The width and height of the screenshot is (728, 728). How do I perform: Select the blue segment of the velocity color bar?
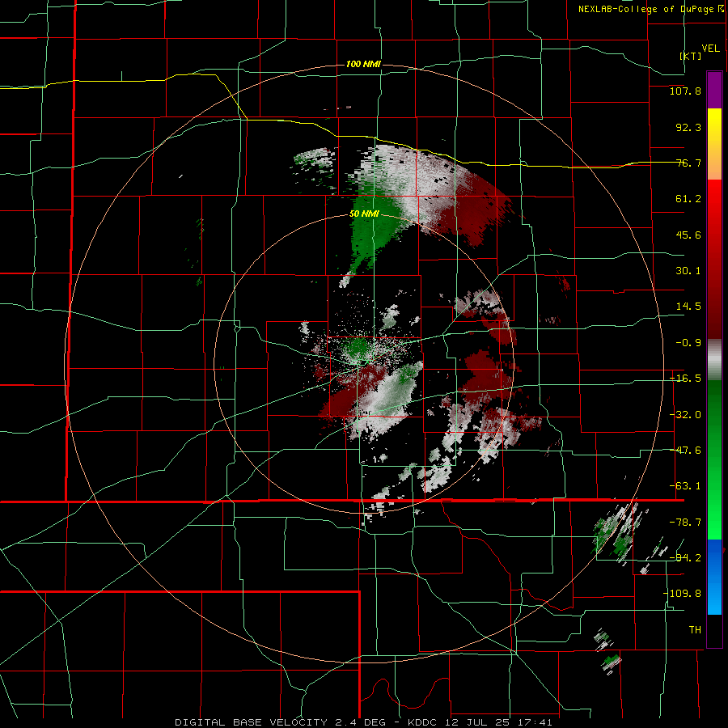tap(714, 577)
